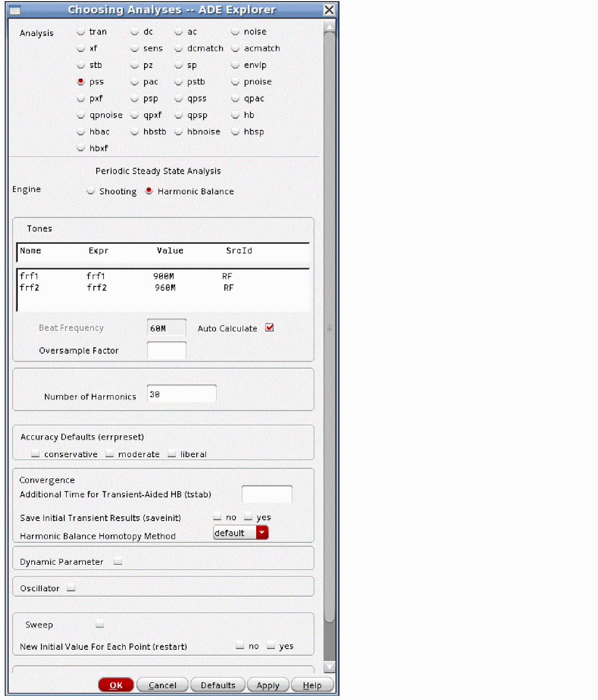Click the OK button
The width and height of the screenshot is (598, 700).
[x=116, y=685]
